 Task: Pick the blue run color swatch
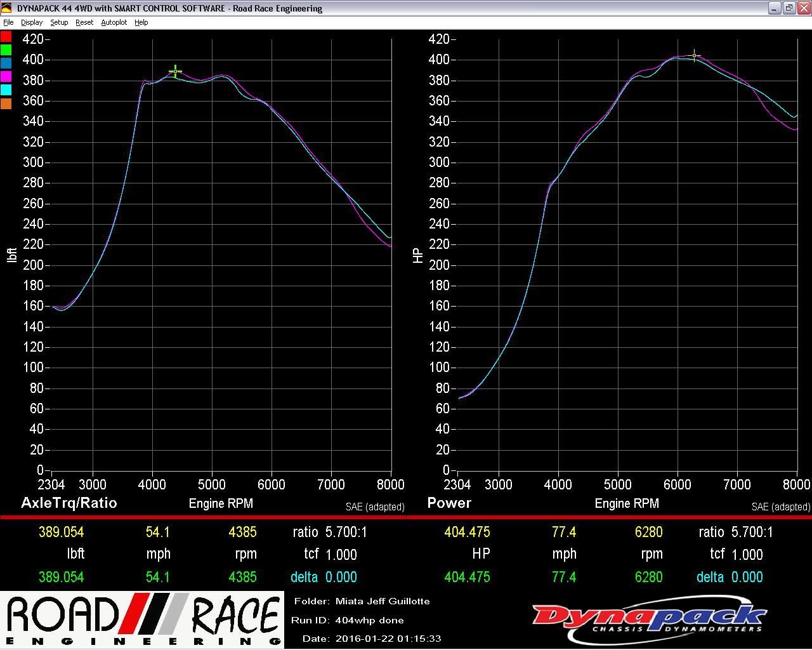6,63
